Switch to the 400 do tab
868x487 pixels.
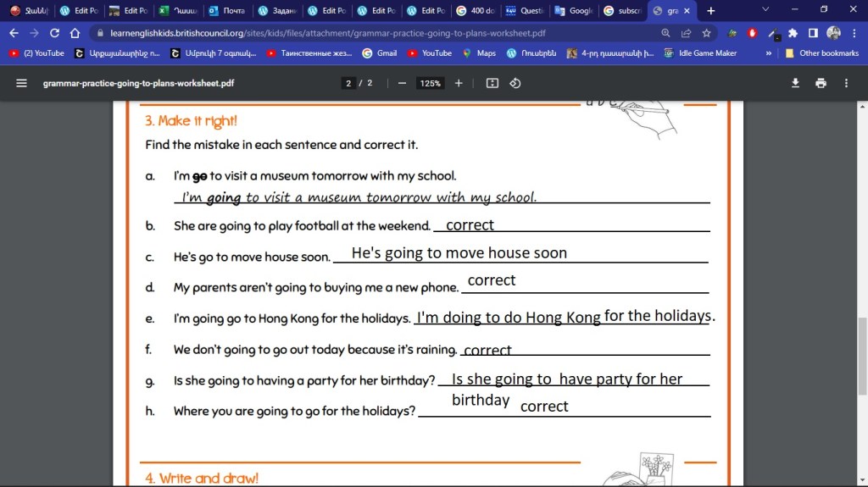point(475,11)
